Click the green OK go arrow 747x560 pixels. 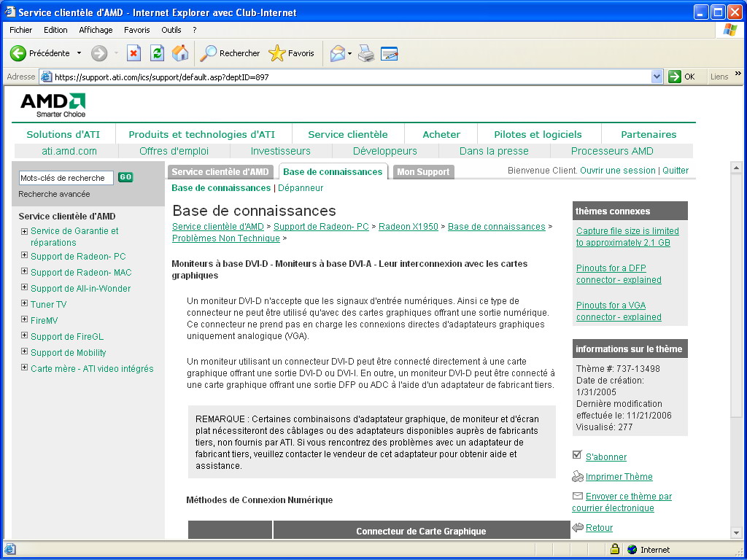pyautogui.click(x=675, y=76)
